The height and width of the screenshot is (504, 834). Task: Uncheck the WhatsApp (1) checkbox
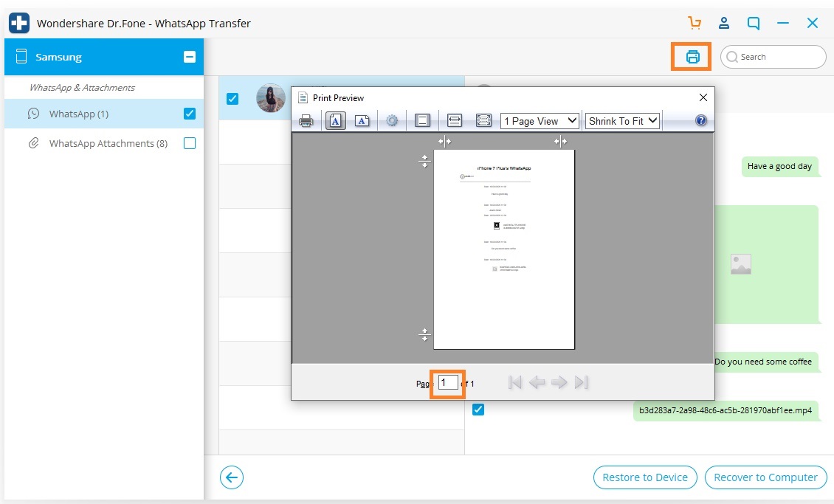pyautogui.click(x=190, y=113)
